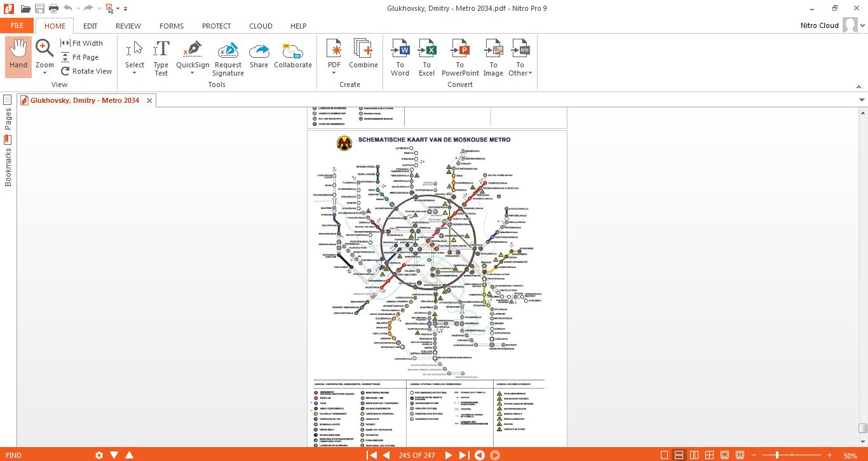Find next occurrence with down arrow
This screenshot has width=868, height=461.
tap(114, 455)
